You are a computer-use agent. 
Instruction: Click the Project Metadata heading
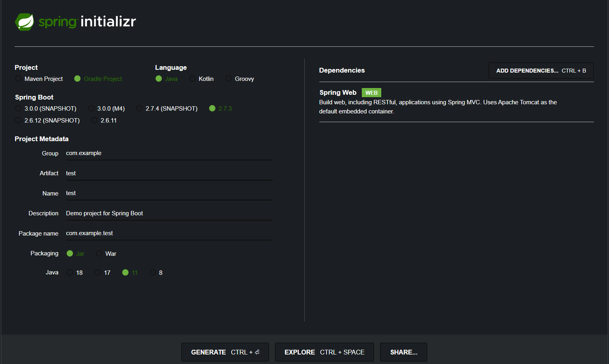click(x=42, y=139)
